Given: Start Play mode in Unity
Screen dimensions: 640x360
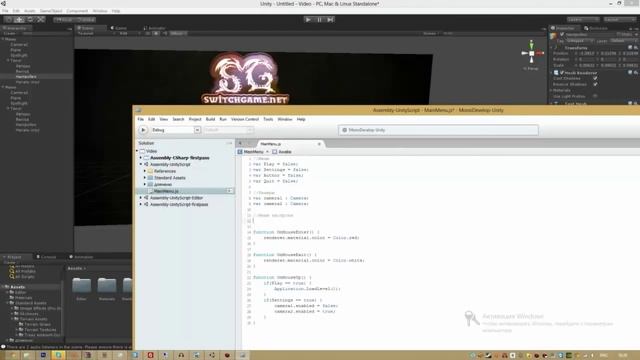Looking at the screenshot, I should click(x=308, y=19).
